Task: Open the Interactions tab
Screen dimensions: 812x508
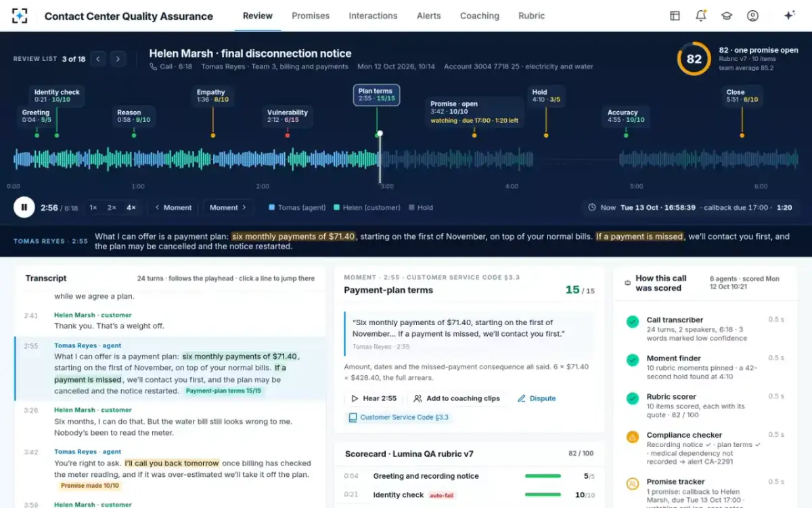Action: (373, 16)
